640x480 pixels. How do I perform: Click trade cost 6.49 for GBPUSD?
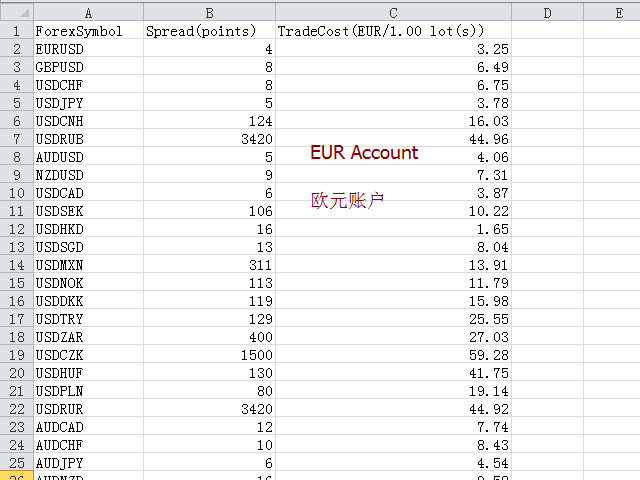point(393,67)
